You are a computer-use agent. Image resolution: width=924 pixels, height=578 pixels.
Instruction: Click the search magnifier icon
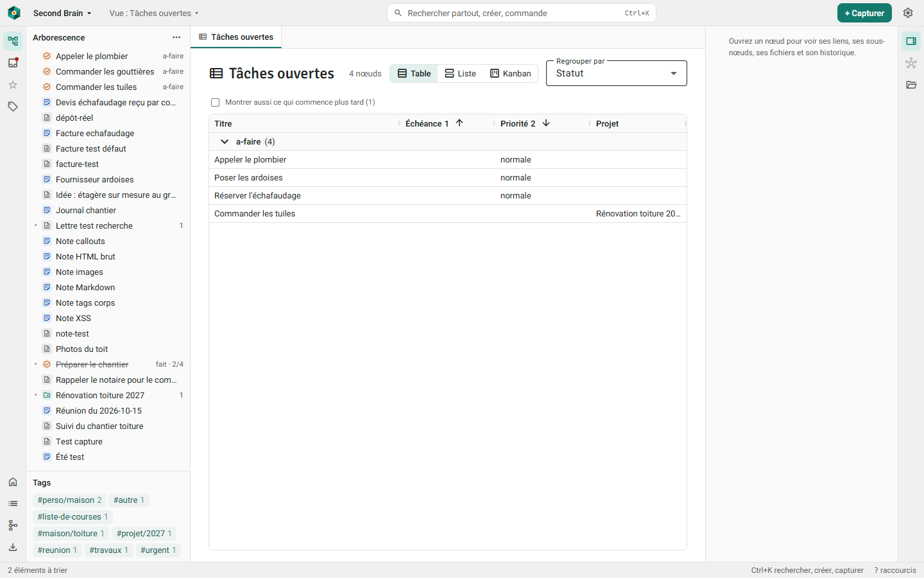[398, 13]
